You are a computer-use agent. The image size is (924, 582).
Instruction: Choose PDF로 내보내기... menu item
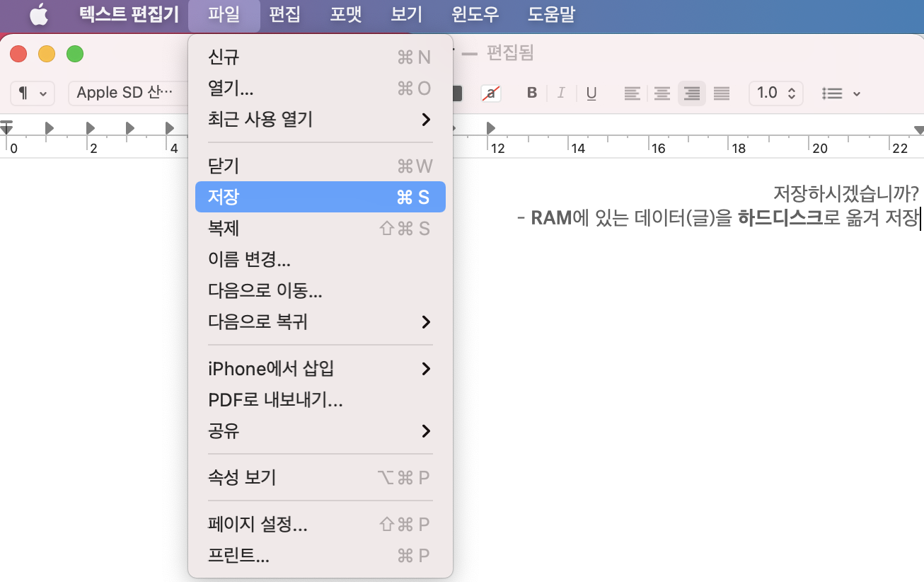coord(320,399)
